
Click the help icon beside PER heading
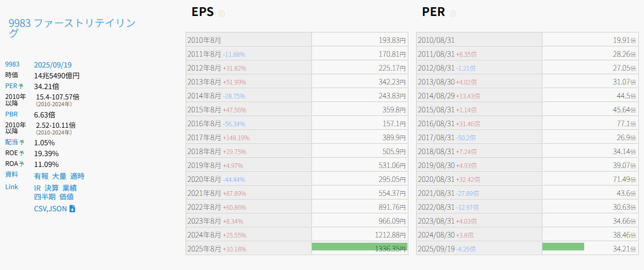(x=453, y=13)
